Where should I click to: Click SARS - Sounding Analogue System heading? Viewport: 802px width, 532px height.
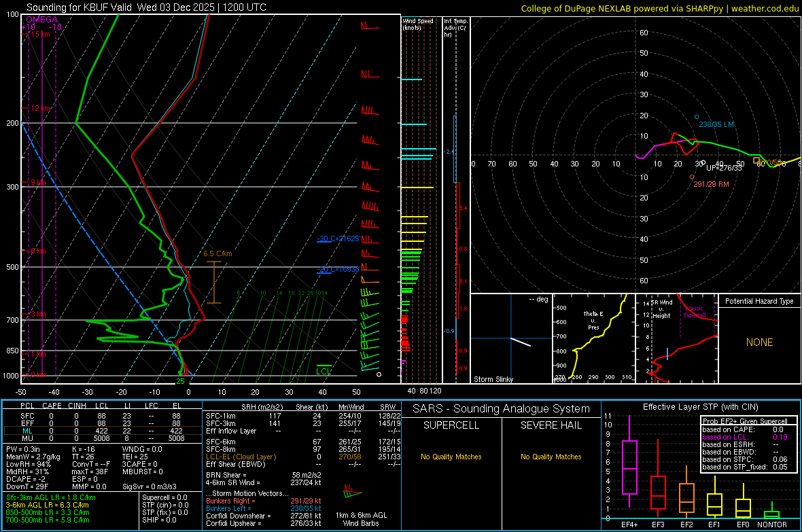point(502,409)
